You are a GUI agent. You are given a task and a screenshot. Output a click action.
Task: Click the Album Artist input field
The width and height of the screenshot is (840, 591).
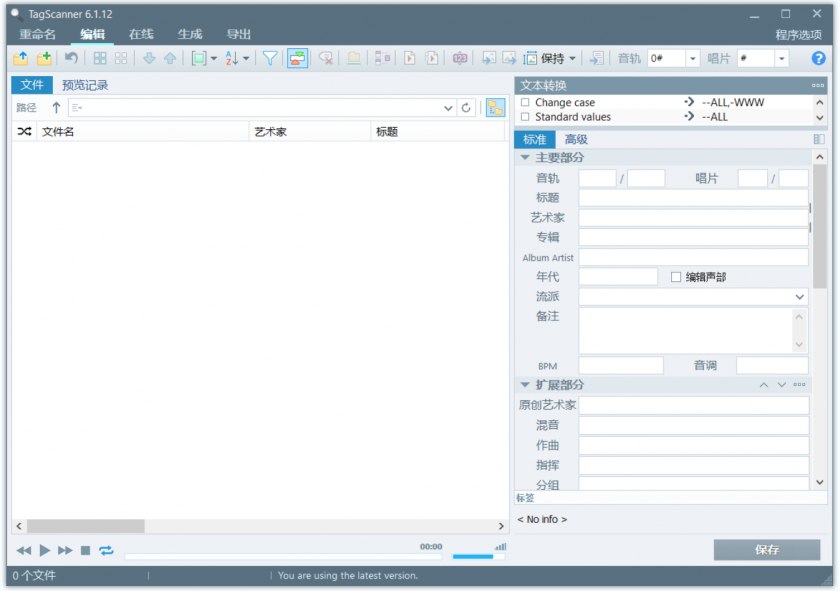point(693,257)
